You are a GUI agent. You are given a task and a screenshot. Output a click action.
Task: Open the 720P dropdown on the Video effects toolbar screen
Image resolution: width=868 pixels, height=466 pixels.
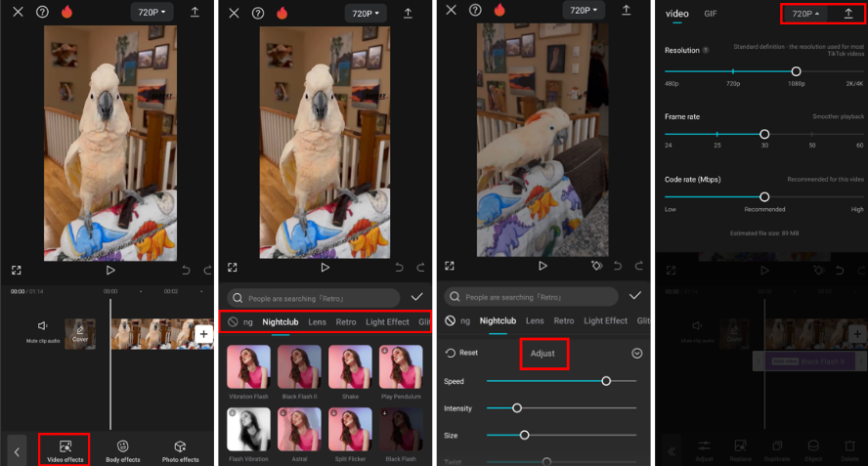152,12
